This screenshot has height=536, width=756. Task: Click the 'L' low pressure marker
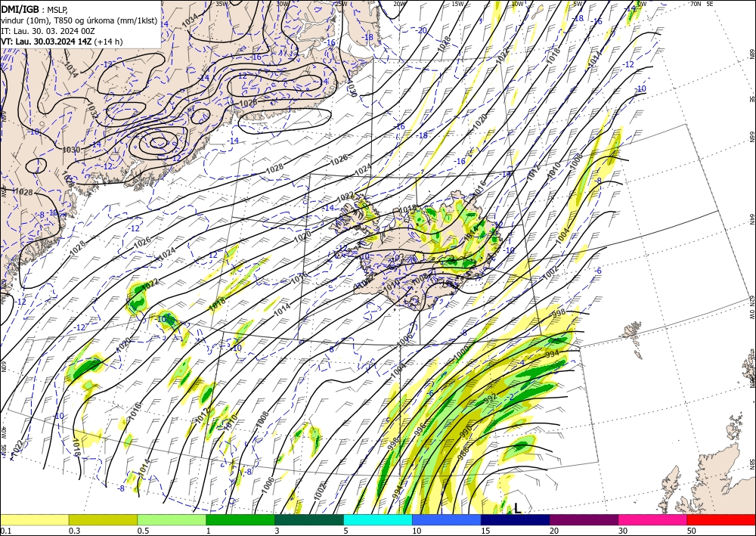coord(517,508)
